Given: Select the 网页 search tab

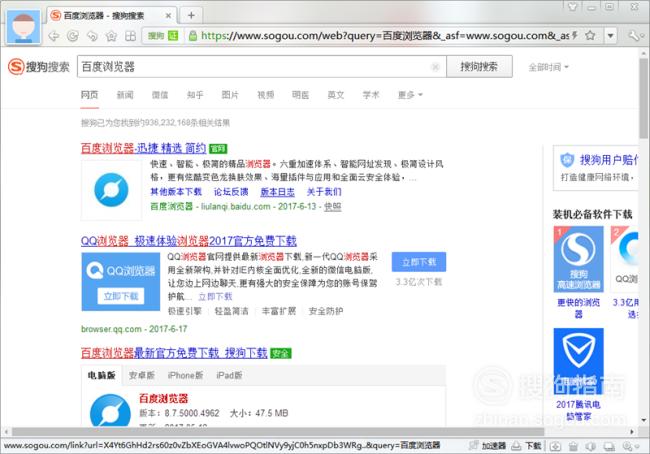Looking at the screenshot, I should (x=90, y=95).
